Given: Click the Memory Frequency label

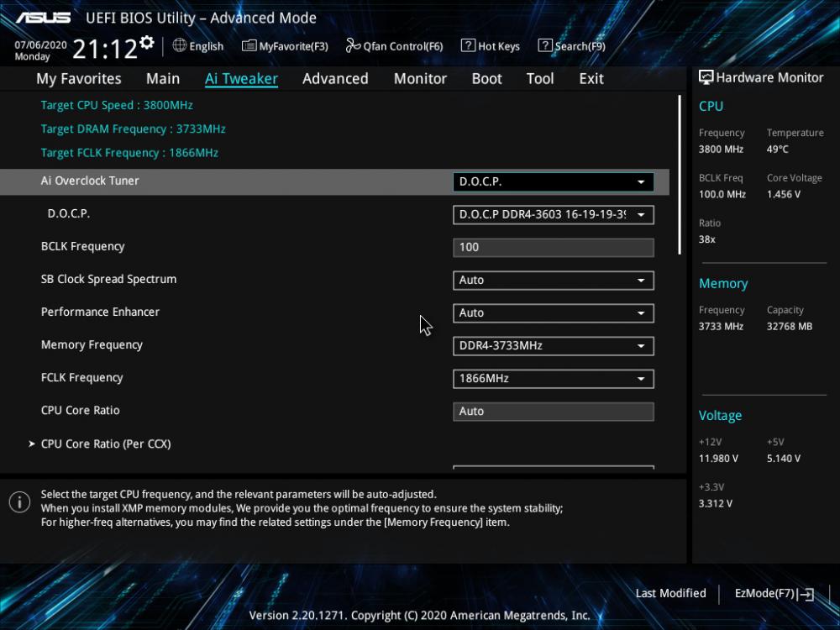Looking at the screenshot, I should coord(92,345).
